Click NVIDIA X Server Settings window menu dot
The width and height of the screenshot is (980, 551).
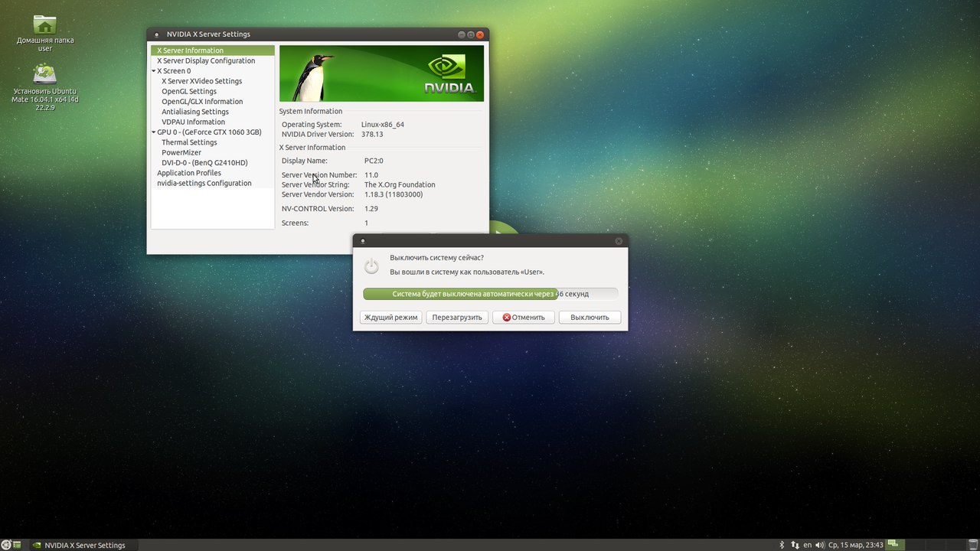click(x=157, y=34)
